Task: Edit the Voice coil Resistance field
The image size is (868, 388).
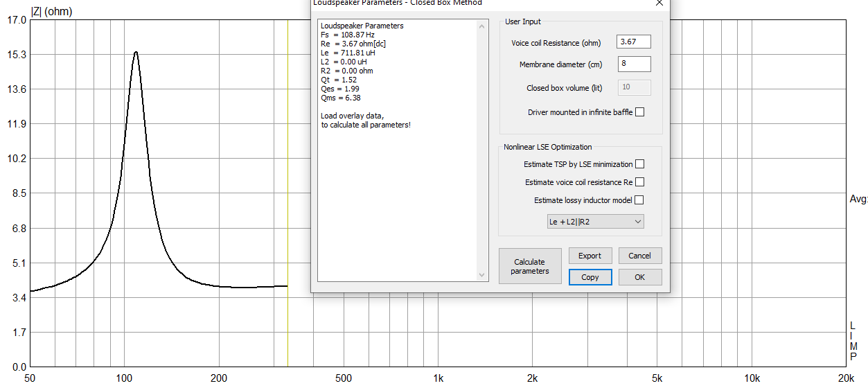Action: [x=634, y=42]
